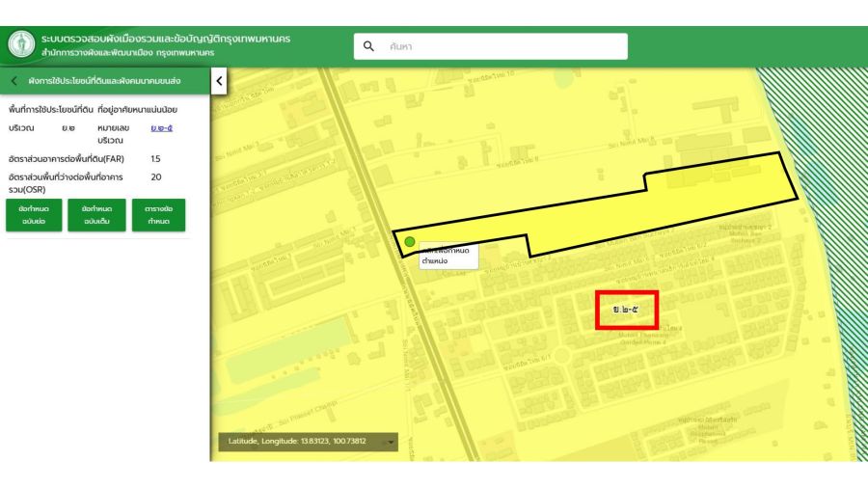Collapse the side panel with chevron tab
The width and height of the screenshot is (868, 488).
[x=219, y=81]
